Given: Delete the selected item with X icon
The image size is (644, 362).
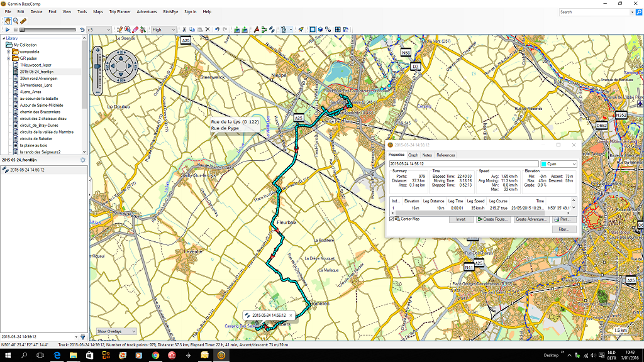Looking at the screenshot, I should (208, 30).
